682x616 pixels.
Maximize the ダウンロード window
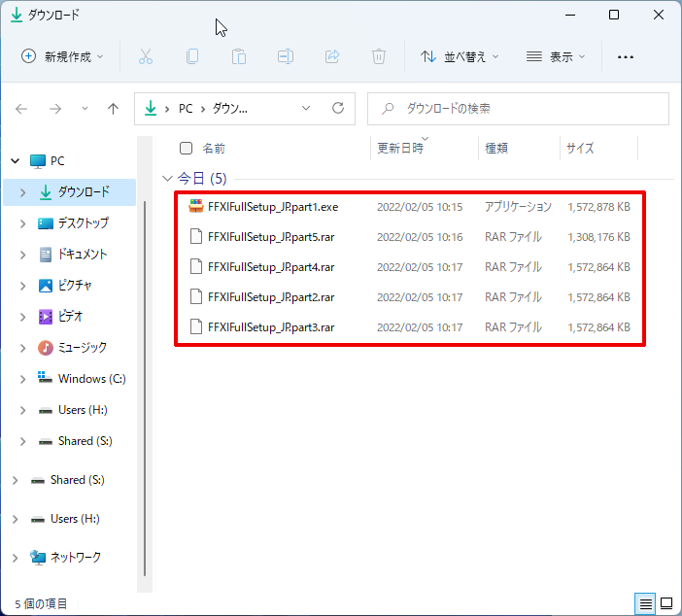[x=614, y=15]
